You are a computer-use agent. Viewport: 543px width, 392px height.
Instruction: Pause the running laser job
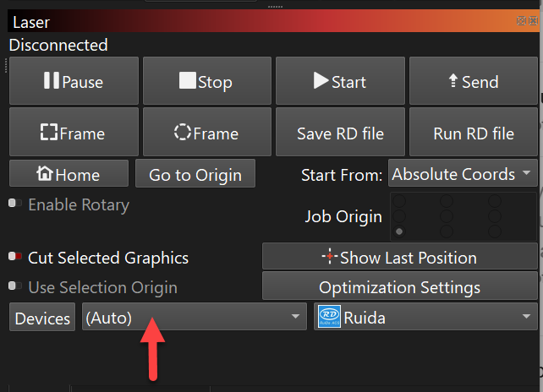[73, 81]
